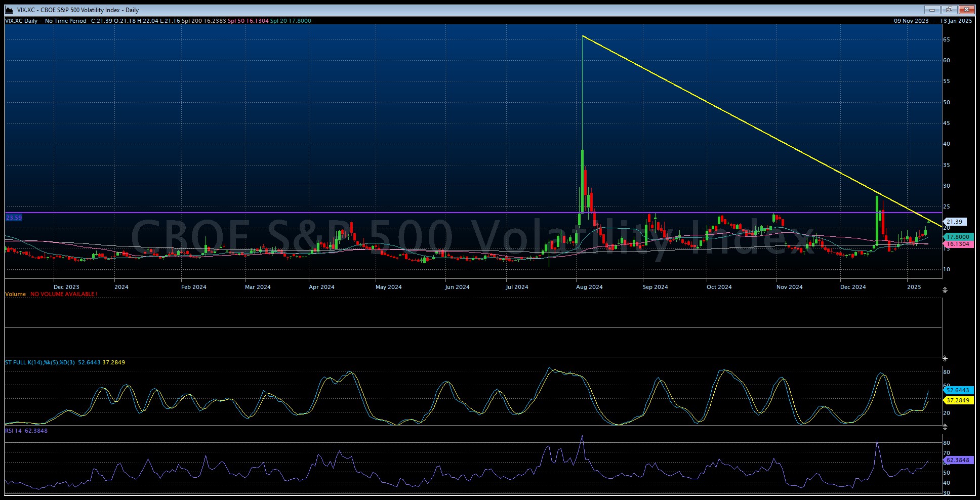This screenshot has width=980, height=500.
Task: Click the 'Dec 2023' time axis label
Action: click(66, 287)
